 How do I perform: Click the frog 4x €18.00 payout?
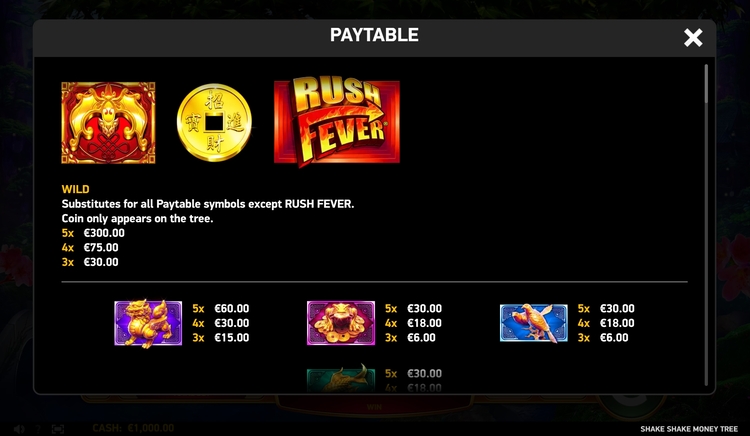413,323
